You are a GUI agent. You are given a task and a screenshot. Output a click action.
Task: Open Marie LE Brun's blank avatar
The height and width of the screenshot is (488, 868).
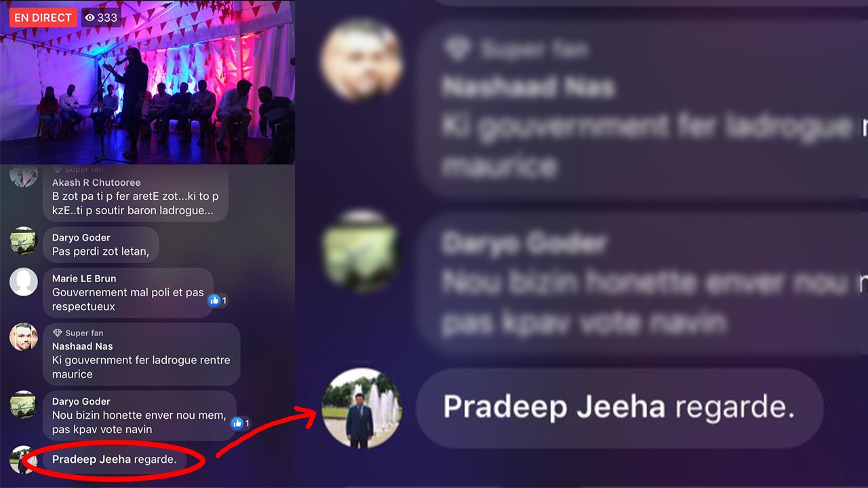point(23,282)
